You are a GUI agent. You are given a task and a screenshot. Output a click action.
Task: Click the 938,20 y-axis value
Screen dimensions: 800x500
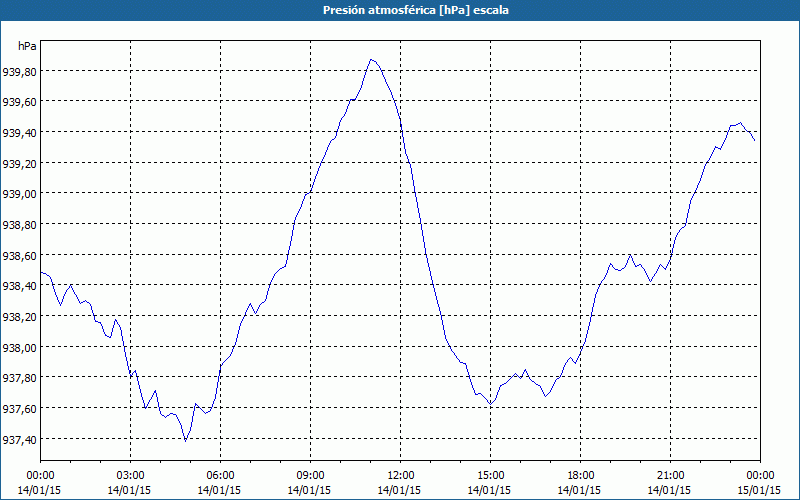coord(19,316)
